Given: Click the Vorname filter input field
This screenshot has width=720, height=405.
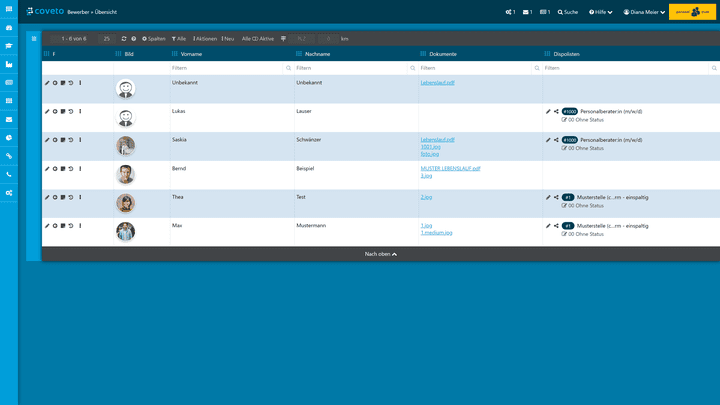Looking at the screenshot, I should [227, 68].
